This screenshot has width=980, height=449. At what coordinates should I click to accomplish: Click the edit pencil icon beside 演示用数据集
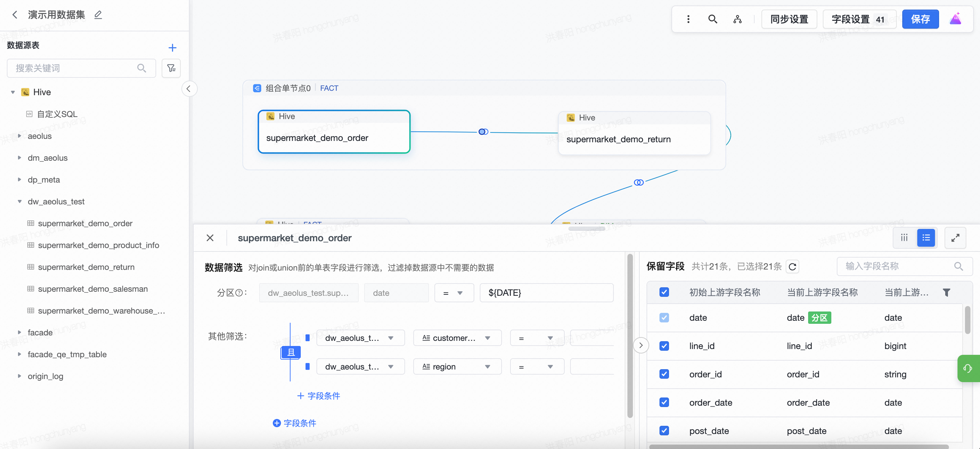(x=98, y=15)
